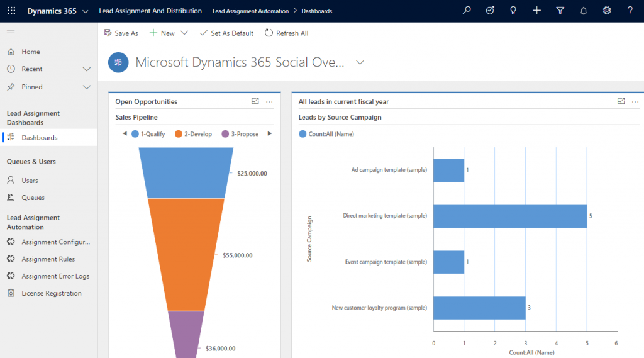Click the orange Develop funnel segment
Viewport: 644px width, 358px height.
[x=186, y=254]
